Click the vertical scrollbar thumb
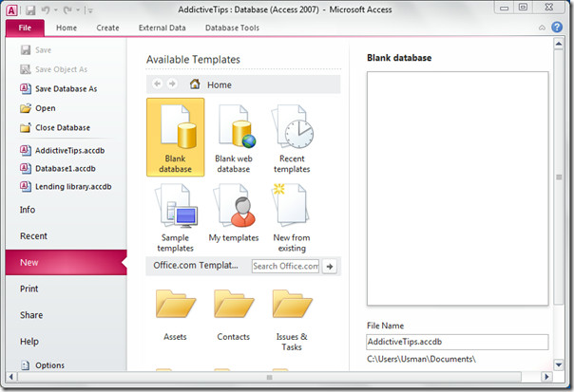The image size is (574, 392). coord(559,177)
